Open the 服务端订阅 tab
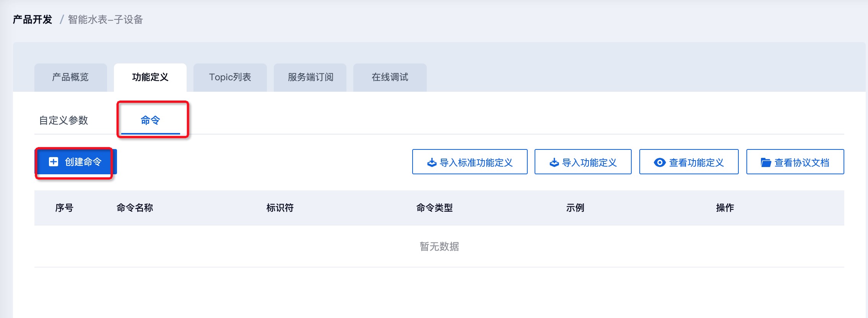This screenshot has width=868, height=318. (310, 77)
